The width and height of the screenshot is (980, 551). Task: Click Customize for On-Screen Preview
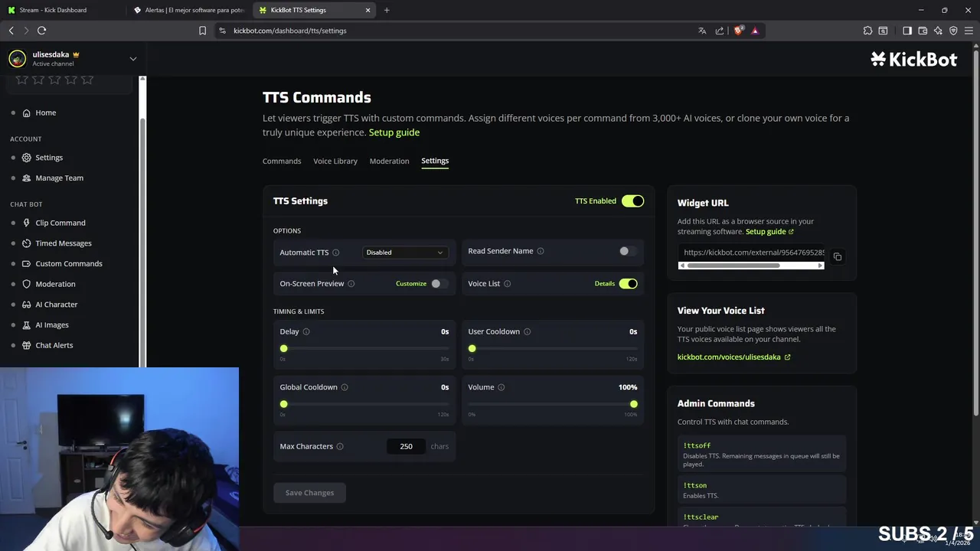411,284
